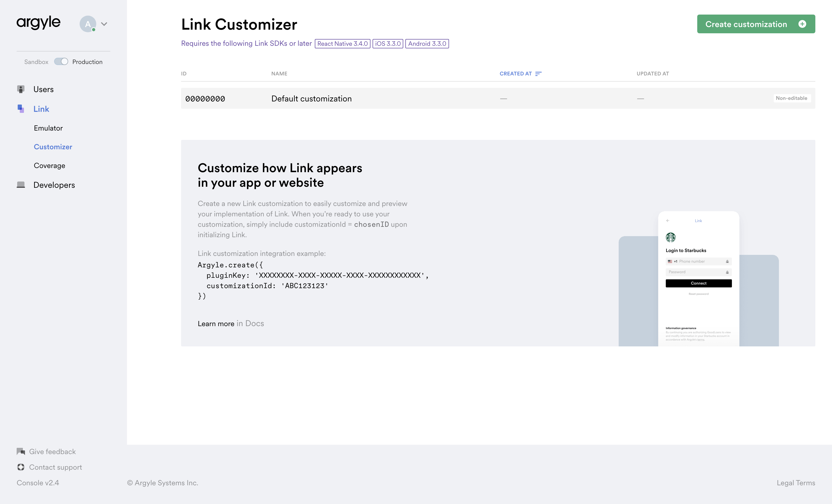
Task: Click the 00000000 customization ID
Action: tap(205, 99)
